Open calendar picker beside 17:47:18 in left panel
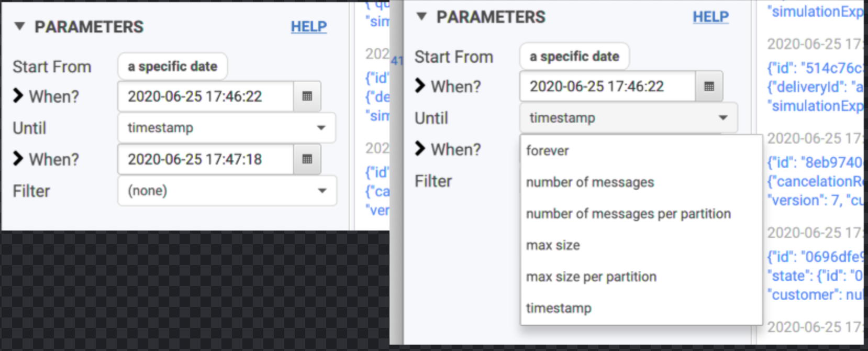 click(307, 159)
